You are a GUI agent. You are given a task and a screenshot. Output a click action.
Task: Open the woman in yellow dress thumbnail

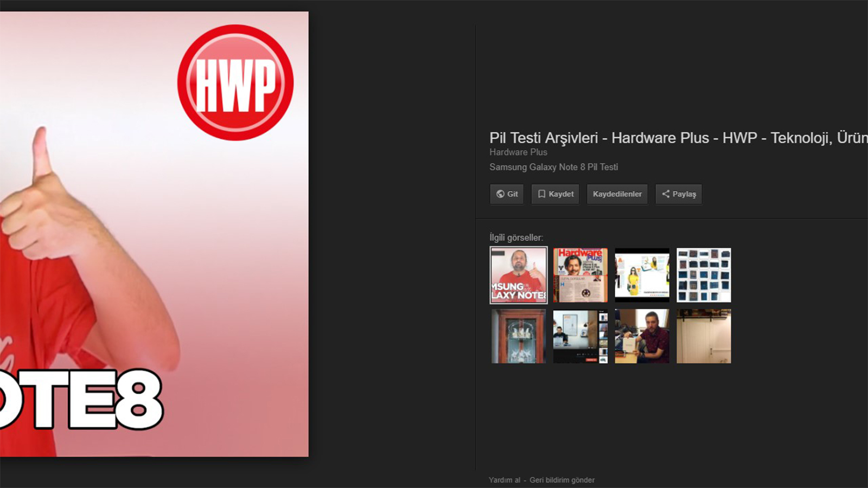point(642,275)
